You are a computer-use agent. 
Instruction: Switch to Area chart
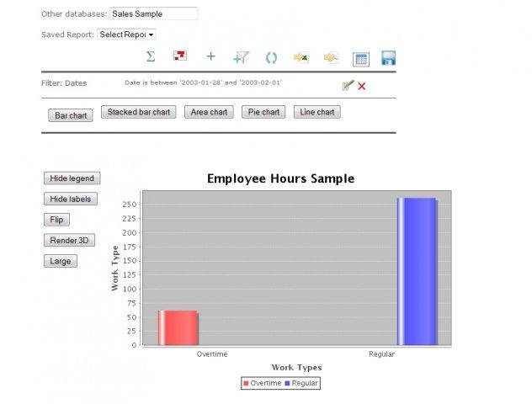[x=209, y=112]
